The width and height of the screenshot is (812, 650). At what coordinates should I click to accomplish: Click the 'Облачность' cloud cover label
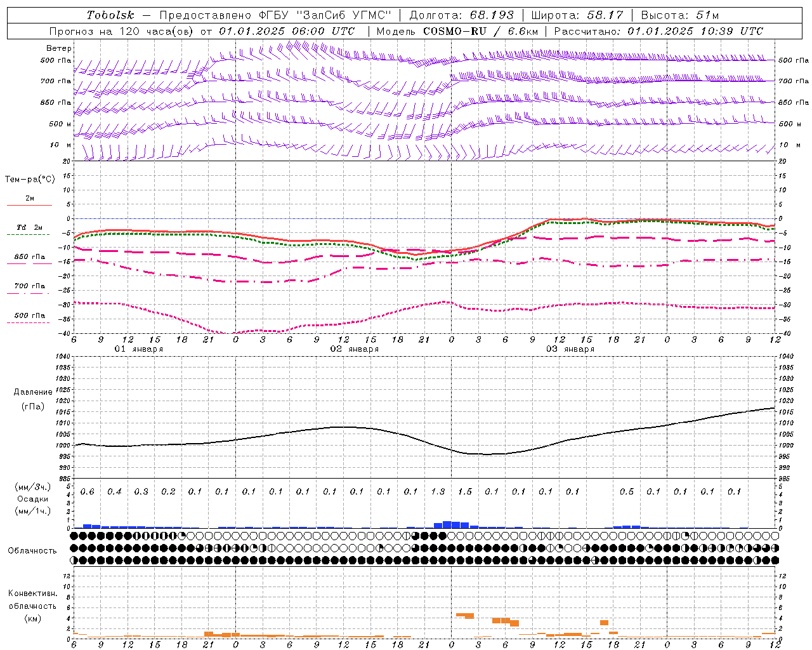point(32,551)
